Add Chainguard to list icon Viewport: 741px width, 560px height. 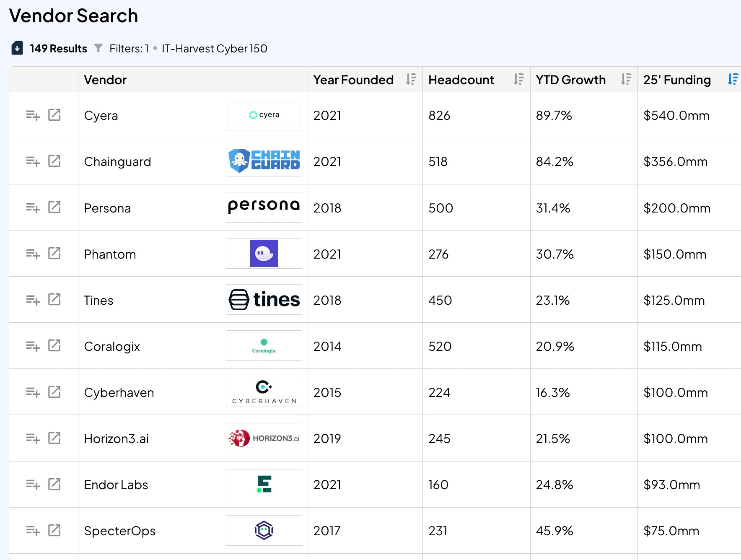point(33,161)
